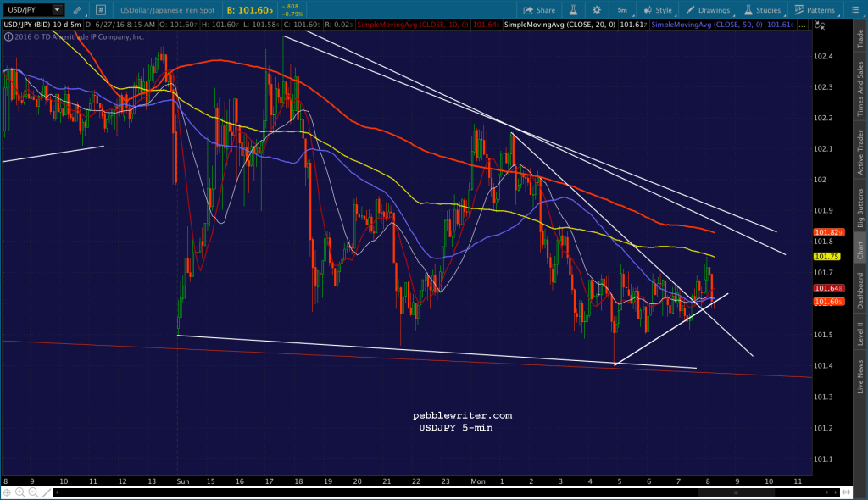Image resolution: width=868 pixels, height=500 pixels.
Task: Open the Level II side tab
Action: click(860, 334)
